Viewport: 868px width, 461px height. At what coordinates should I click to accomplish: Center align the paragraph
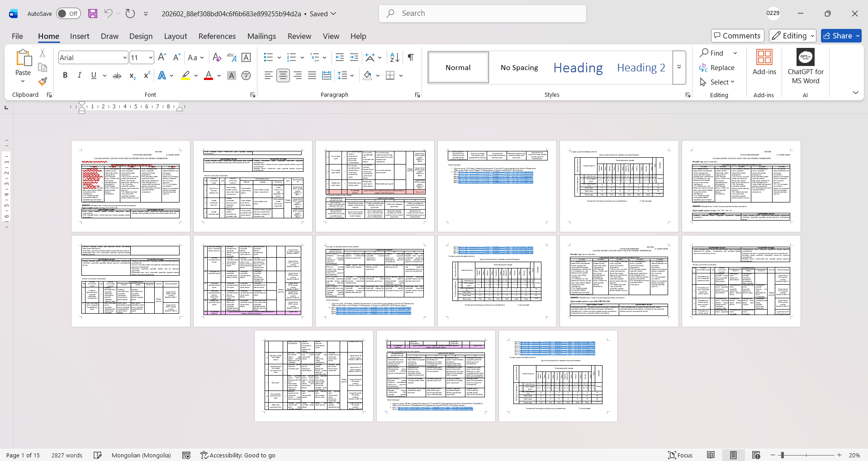coord(283,75)
